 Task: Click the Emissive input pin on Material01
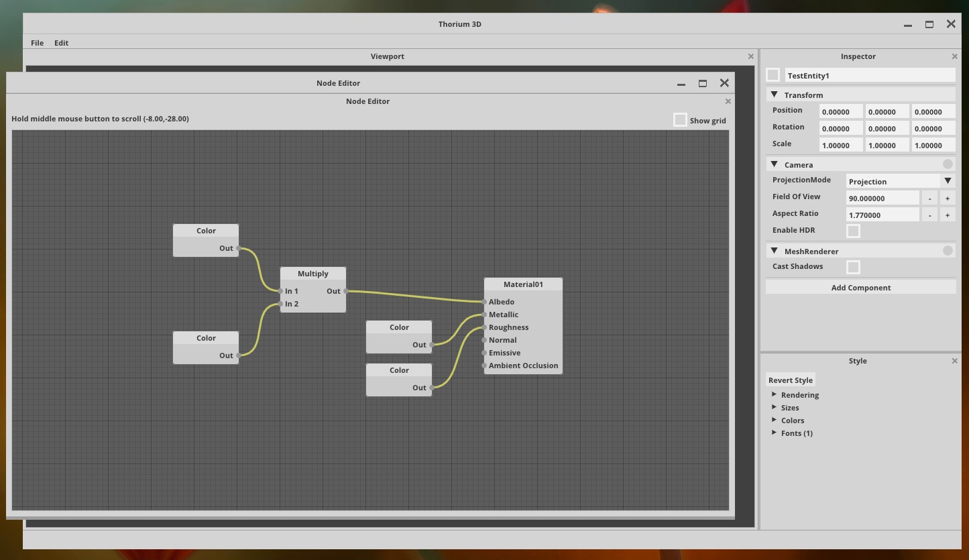point(484,353)
